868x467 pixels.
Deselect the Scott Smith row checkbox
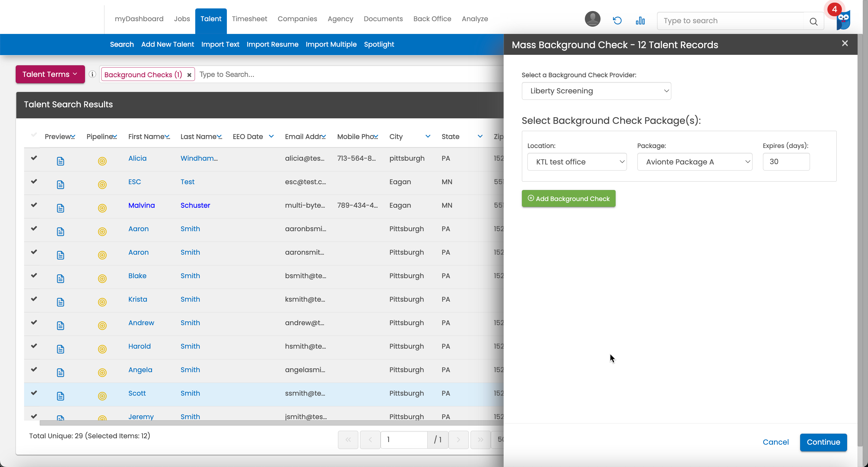[x=34, y=392]
